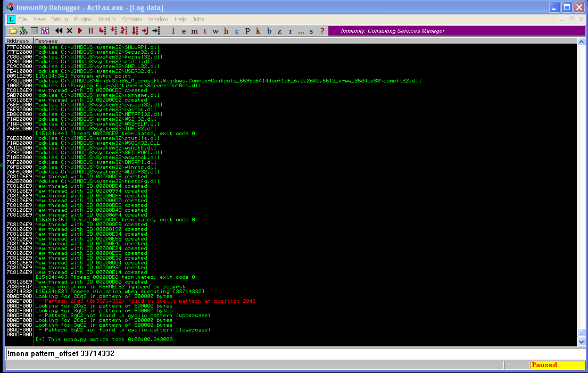
Task: Open the Debug menu
Action: click(x=59, y=19)
